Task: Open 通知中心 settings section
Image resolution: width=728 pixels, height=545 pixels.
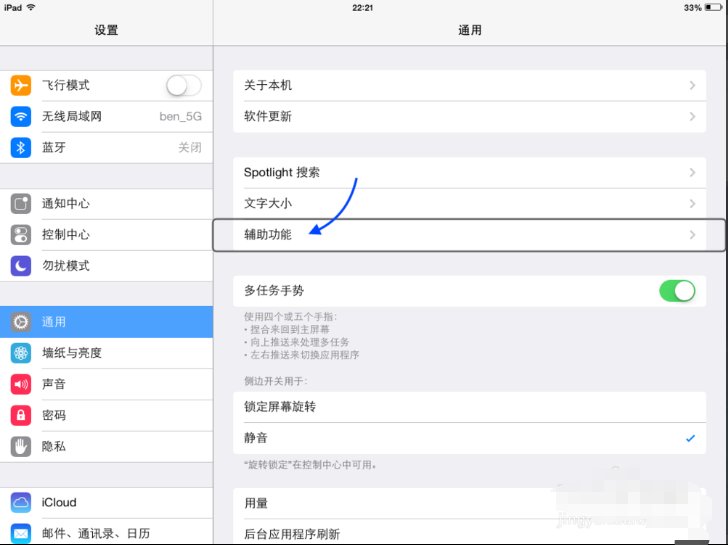Action: click(x=106, y=204)
